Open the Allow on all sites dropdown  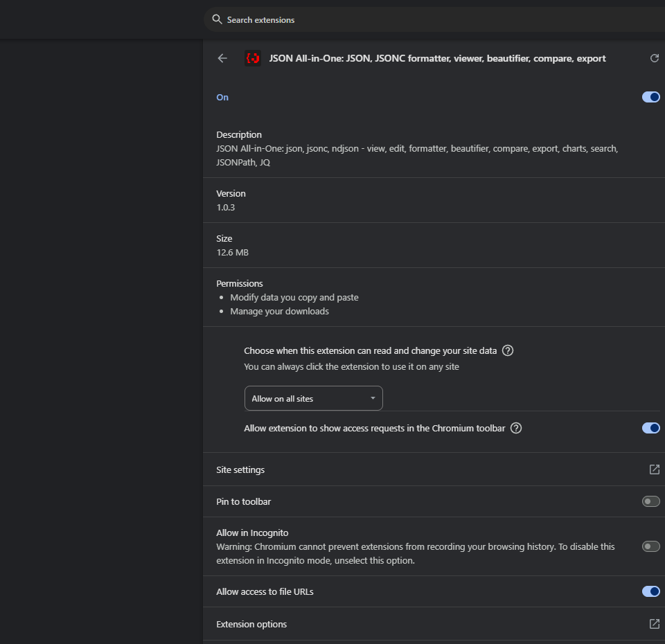click(313, 399)
